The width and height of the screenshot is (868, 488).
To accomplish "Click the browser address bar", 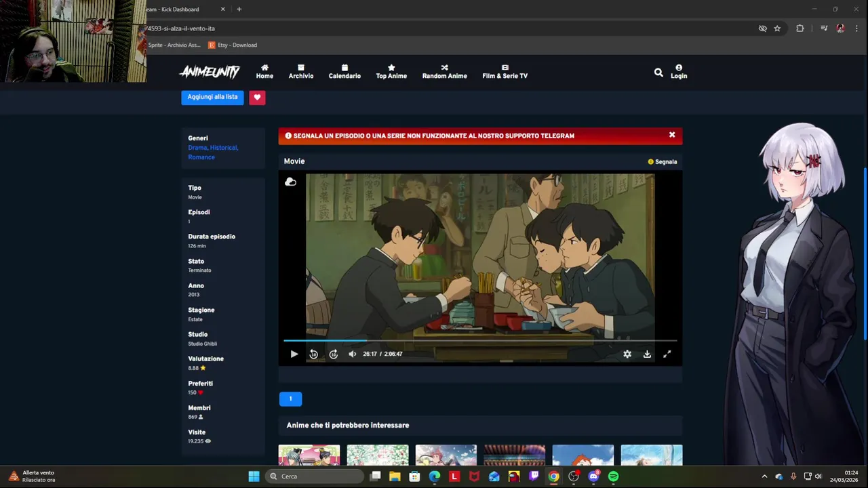I will [448, 28].
